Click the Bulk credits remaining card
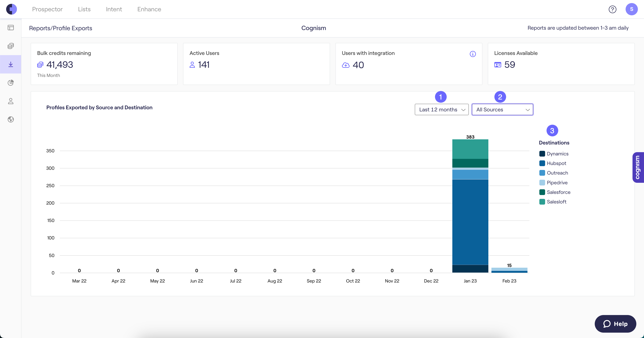 (x=104, y=64)
